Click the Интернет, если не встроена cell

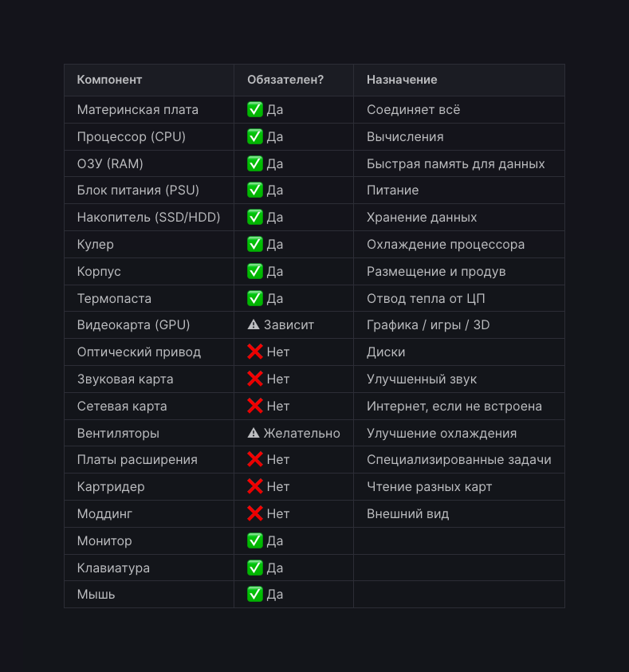454,407
